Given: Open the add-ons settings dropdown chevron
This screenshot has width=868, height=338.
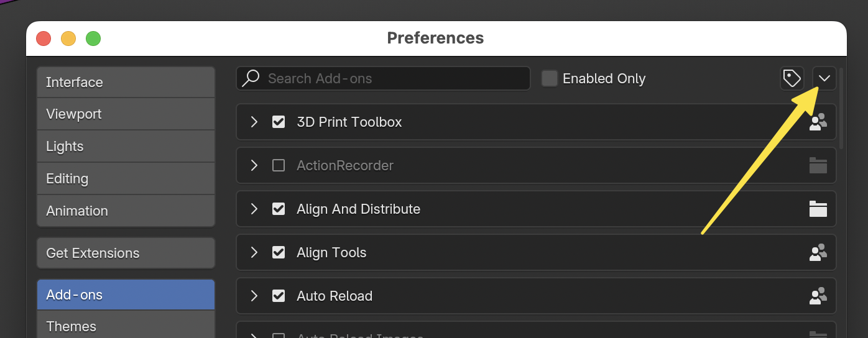Looking at the screenshot, I should point(824,78).
